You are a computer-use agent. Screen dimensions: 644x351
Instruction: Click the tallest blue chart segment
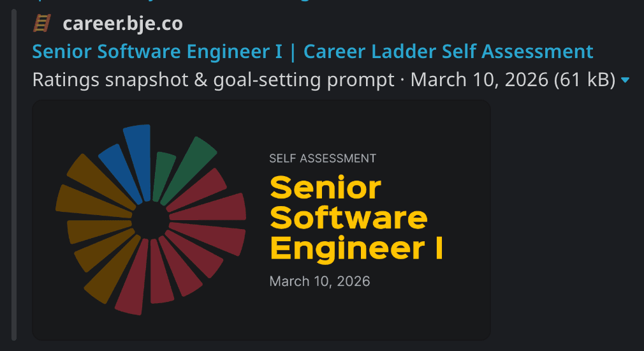tap(140, 160)
